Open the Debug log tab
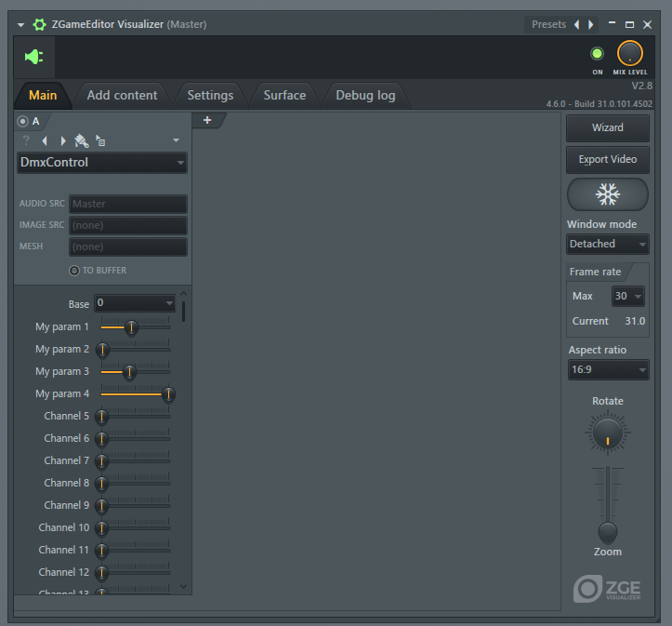This screenshot has width=672, height=626. click(x=365, y=95)
